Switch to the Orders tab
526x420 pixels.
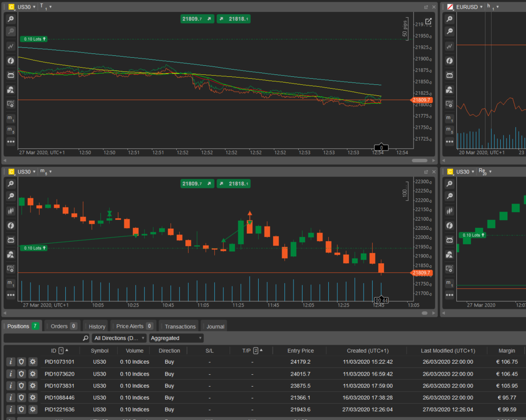coord(63,326)
